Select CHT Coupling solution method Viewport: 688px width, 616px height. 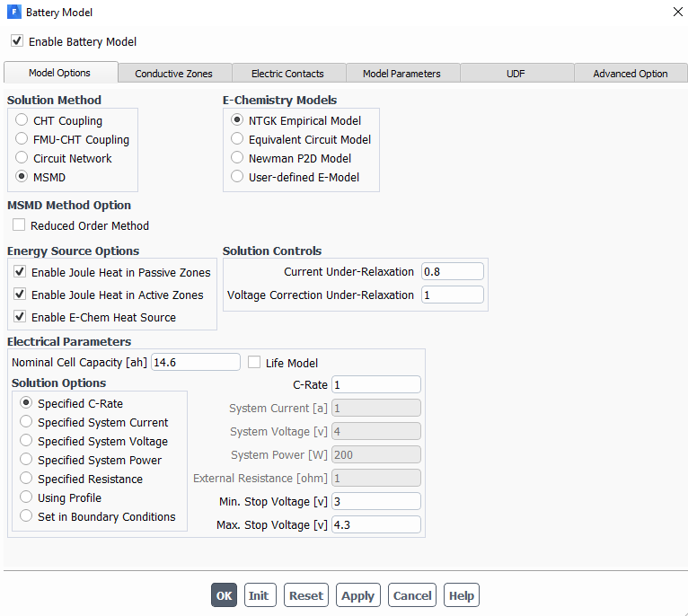tap(22, 119)
